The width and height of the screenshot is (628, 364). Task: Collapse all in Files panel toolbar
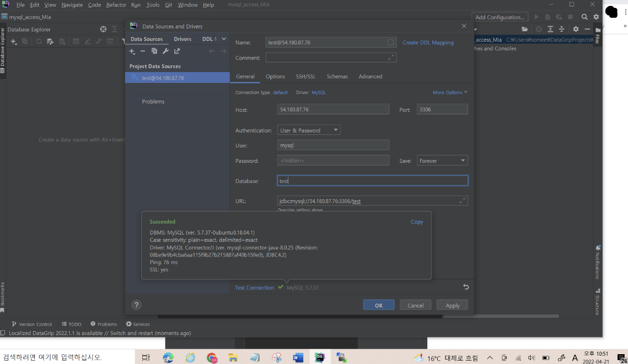click(x=562, y=29)
